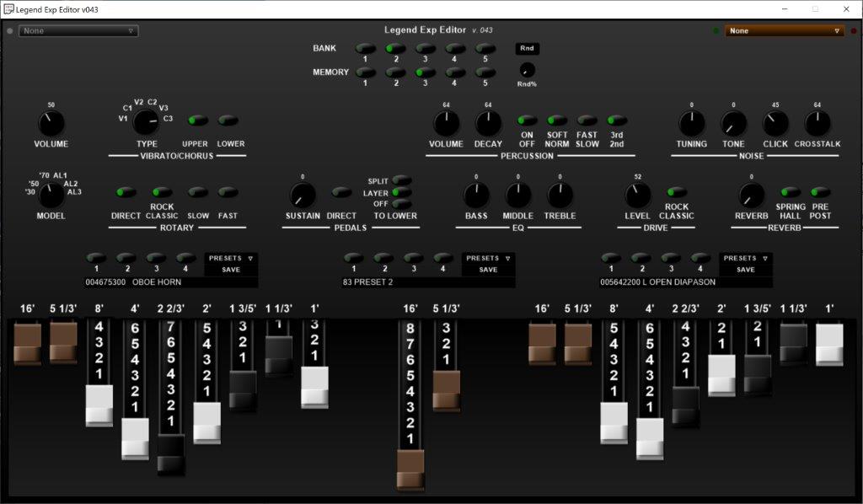
Task: Click the Reverb amount knob
Action: (751, 196)
